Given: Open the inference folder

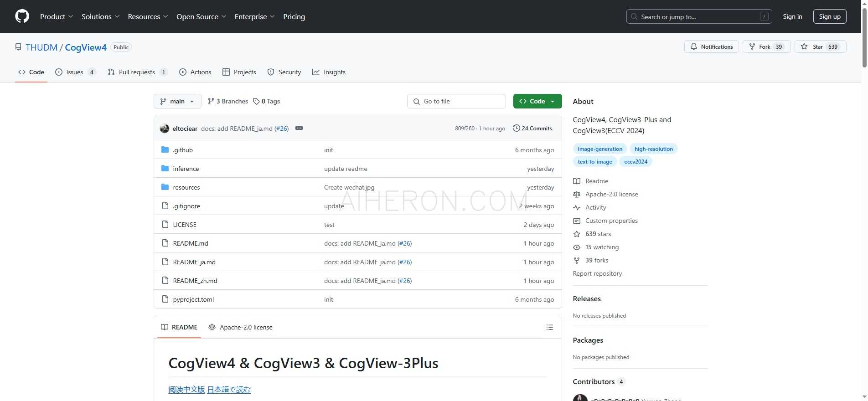Looking at the screenshot, I should (x=186, y=169).
